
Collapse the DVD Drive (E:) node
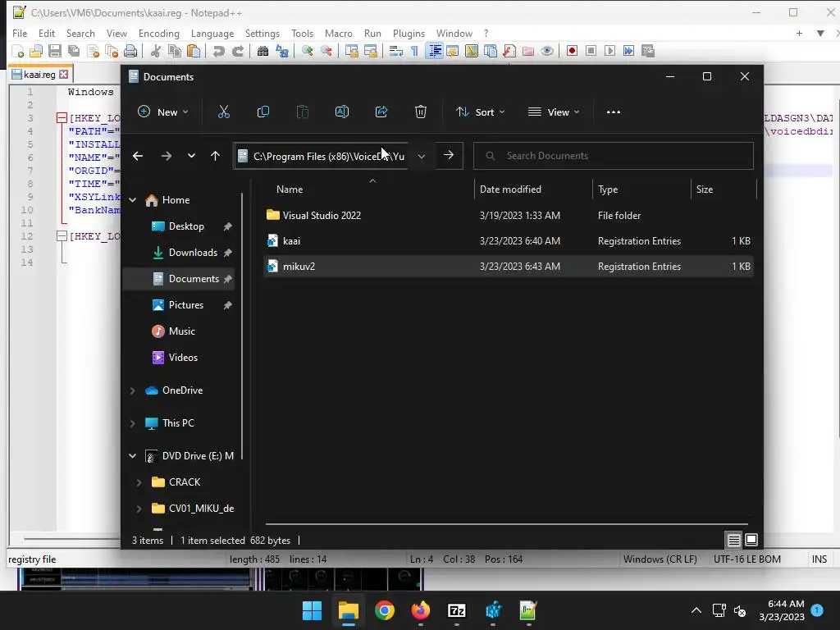coord(132,456)
